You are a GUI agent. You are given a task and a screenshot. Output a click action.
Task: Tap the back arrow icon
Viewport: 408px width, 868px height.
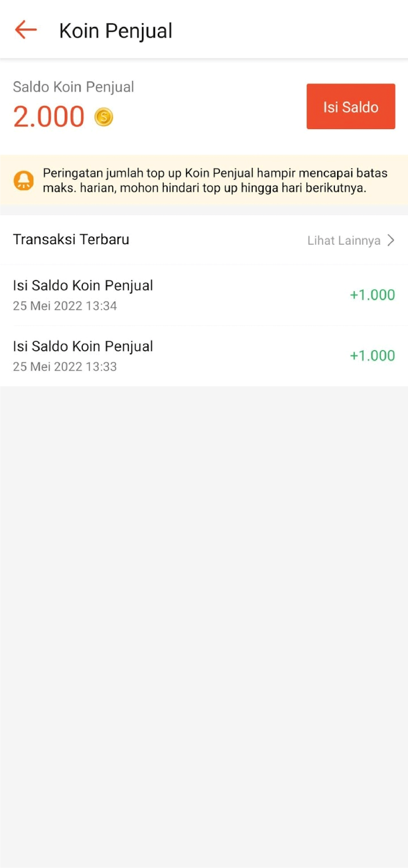point(26,30)
